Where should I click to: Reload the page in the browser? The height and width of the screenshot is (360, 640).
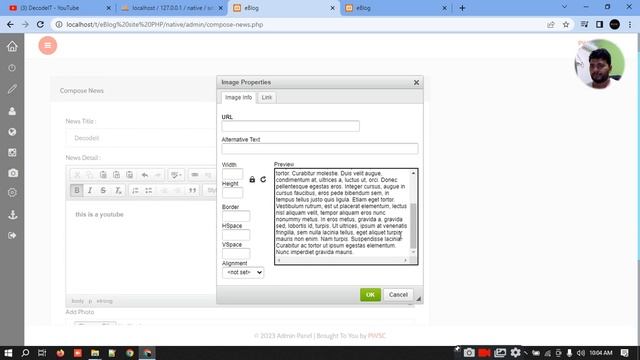(40, 24)
